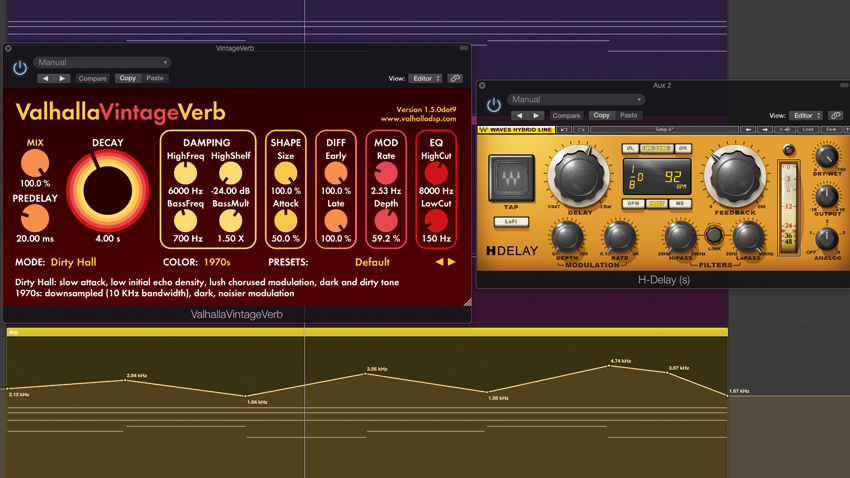
Task: Click the large FEEDBACK knob
Action: tap(735, 177)
